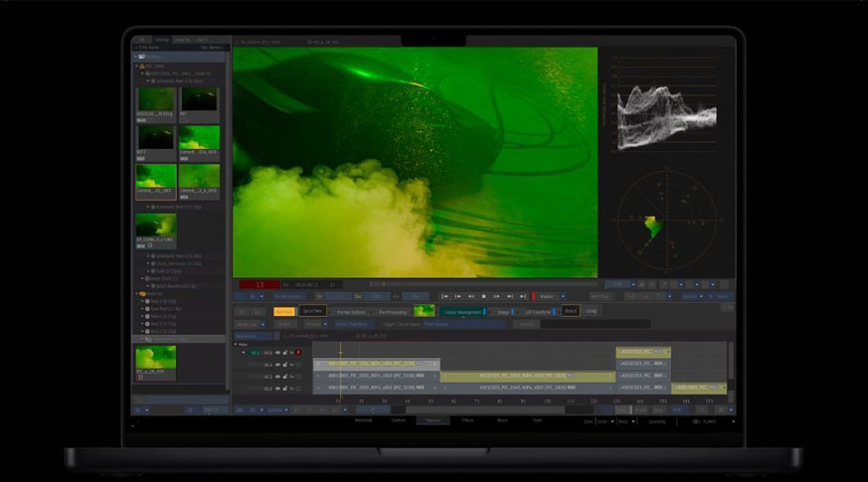Click the small green preview thumbnail beside Pre-Processing
This screenshot has height=482, width=868.
pyautogui.click(x=425, y=312)
